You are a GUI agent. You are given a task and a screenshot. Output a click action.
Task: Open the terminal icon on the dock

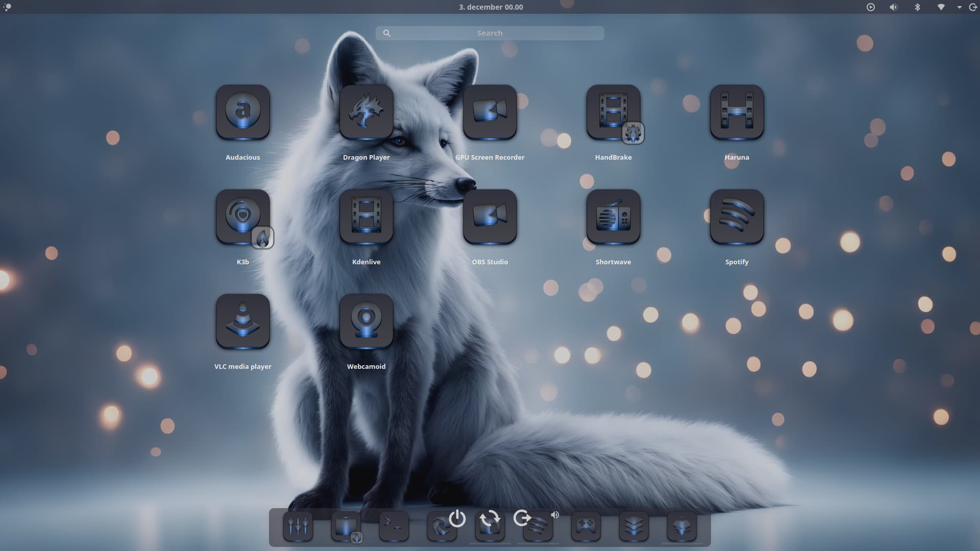click(394, 525)
